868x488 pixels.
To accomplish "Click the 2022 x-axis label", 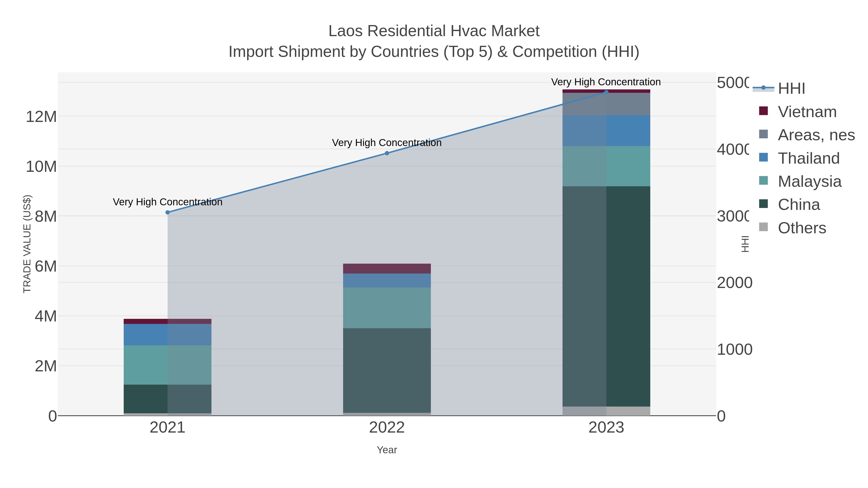I will 387,428.
